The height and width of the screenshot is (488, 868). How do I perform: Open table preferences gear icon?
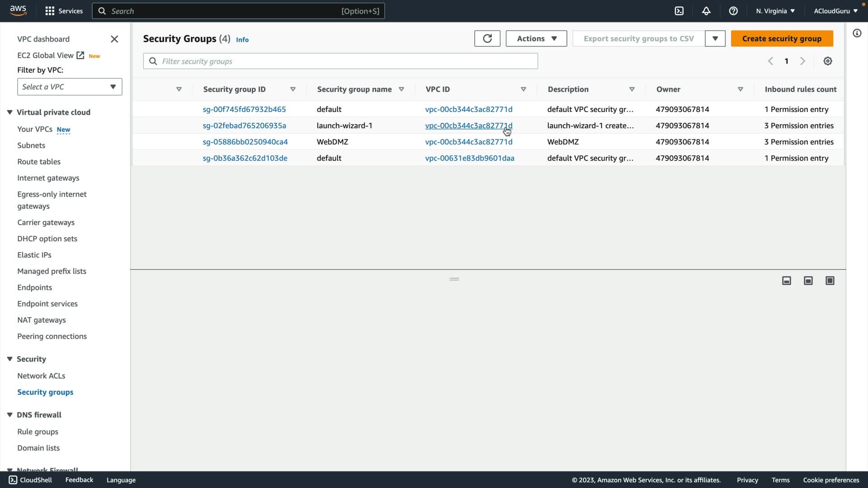pyautogui.click(x=827, y=61)
